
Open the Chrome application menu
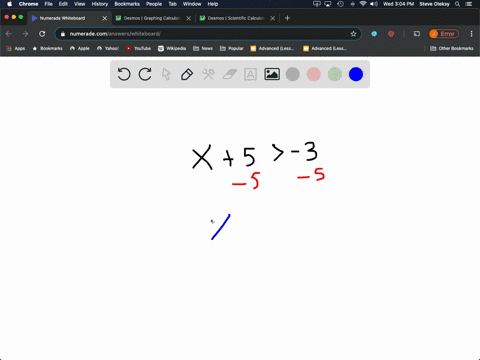[28, 4]
